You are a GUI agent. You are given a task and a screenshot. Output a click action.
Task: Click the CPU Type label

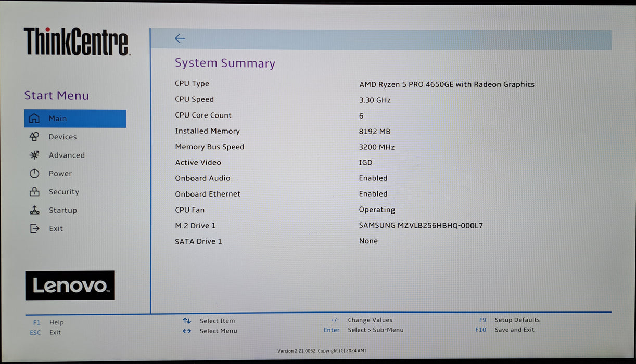[x=192, y=84]
